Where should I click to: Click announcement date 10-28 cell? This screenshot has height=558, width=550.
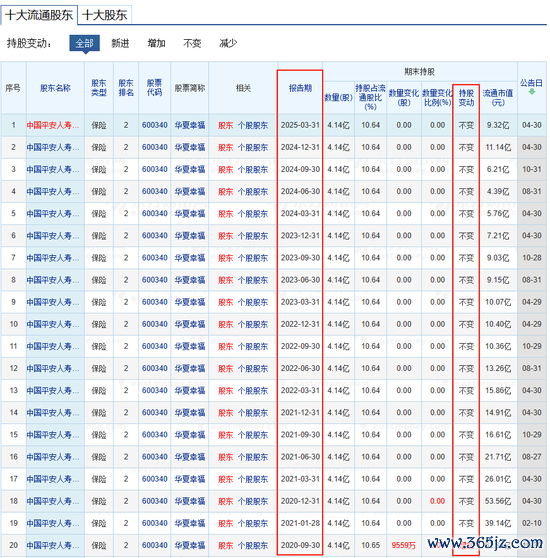click(x=532, y=258)
